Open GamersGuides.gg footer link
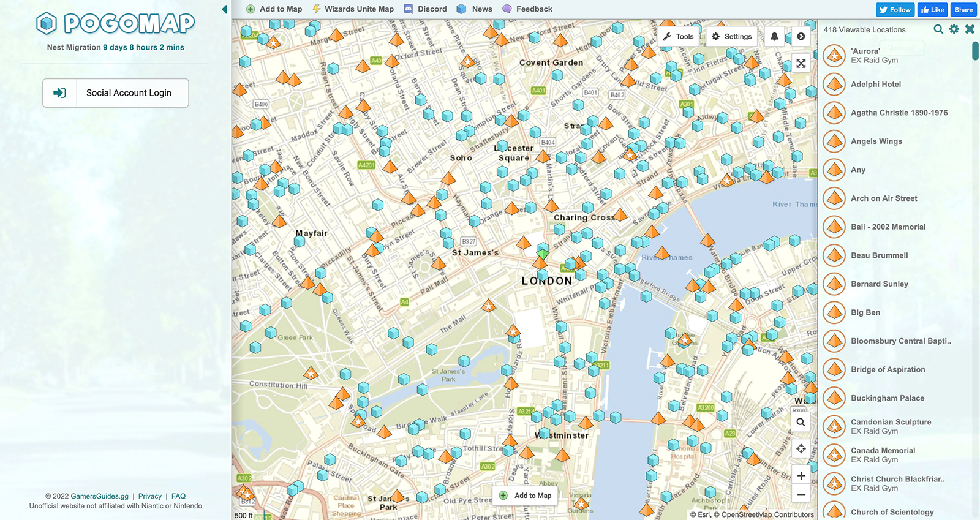The image size is (980, 520). click(x=99, y=496)
